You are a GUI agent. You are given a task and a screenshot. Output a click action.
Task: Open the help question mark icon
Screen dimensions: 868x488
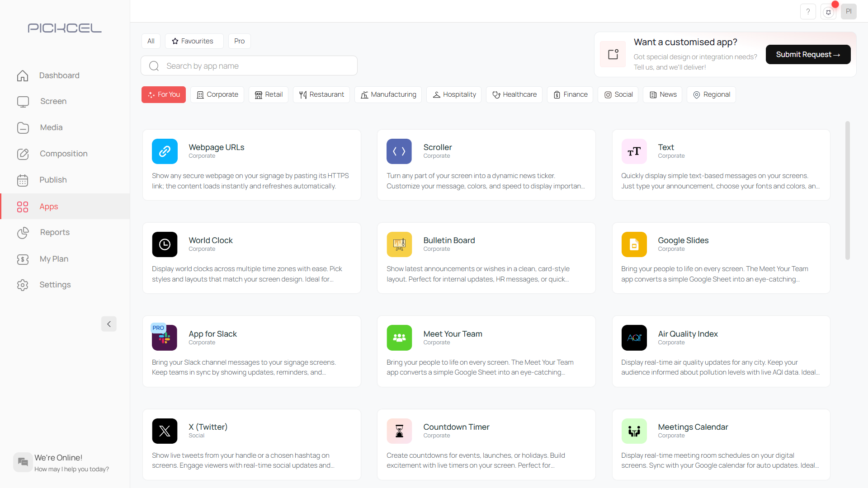point(808,12)
